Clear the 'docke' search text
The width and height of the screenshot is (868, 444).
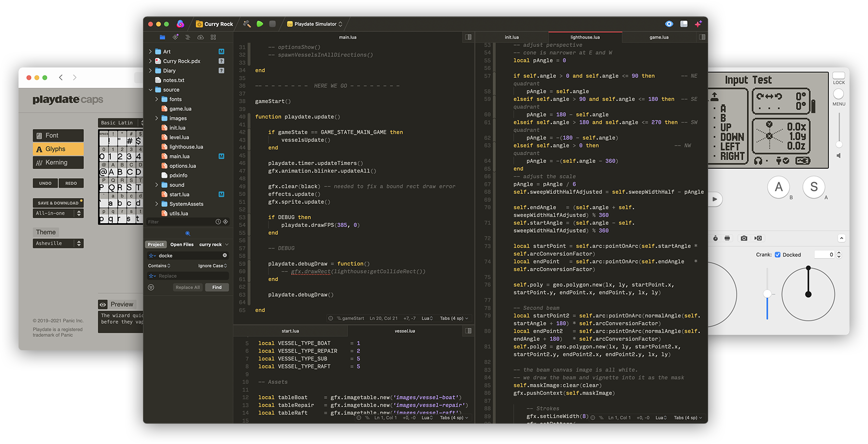(x=224, y=255)
